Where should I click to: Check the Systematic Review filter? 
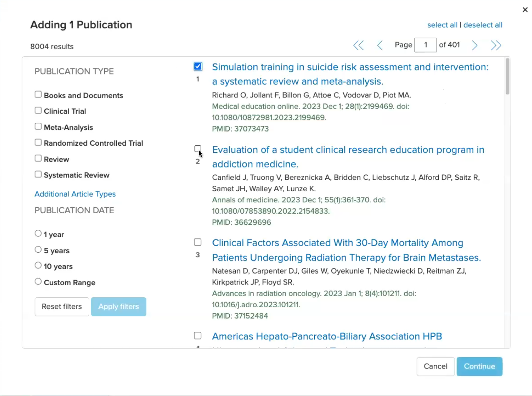38,174
